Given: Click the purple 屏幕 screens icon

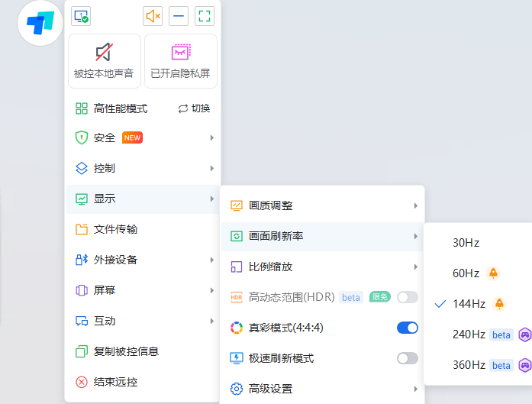Looking at the screenshot, I should tap(82, 291).
